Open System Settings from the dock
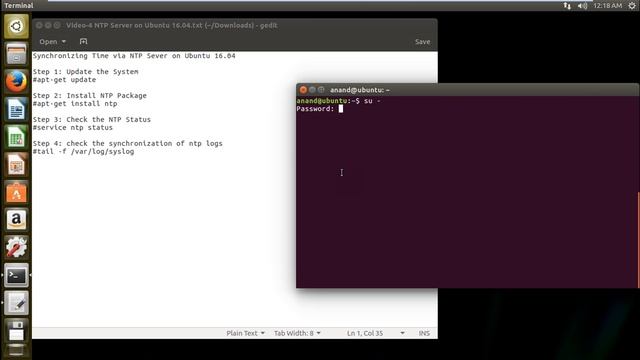640x360 pixels. (16, 248)
